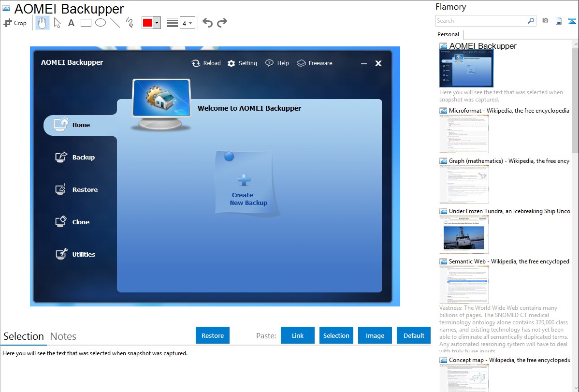
Task: Click the search magnifier icon
Action: pyautogui.click(x=531, y=21)
